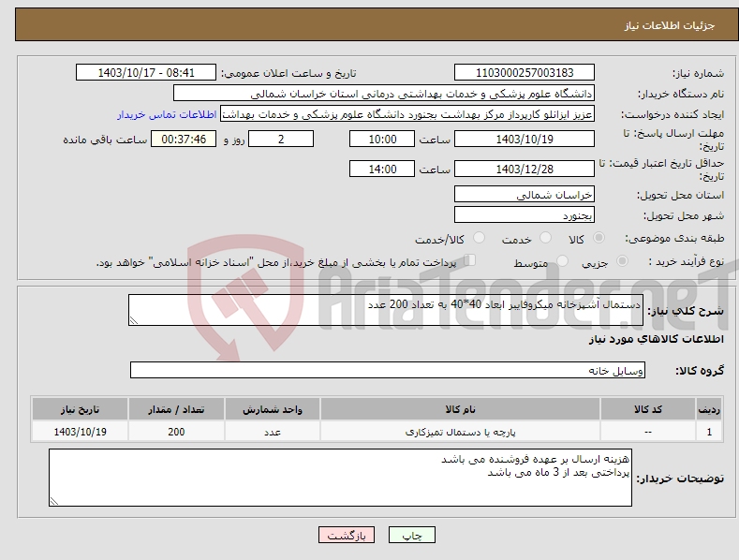This screenshot has height=560, width=739.
Task: Click the goods code cell showing --
Action: [x=648, y=432]
